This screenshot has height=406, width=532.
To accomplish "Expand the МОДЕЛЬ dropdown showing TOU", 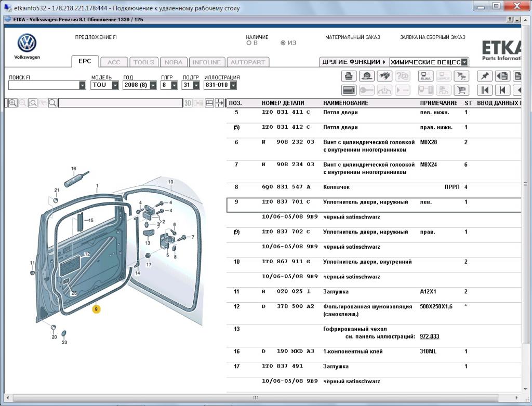I will [115, 85].
